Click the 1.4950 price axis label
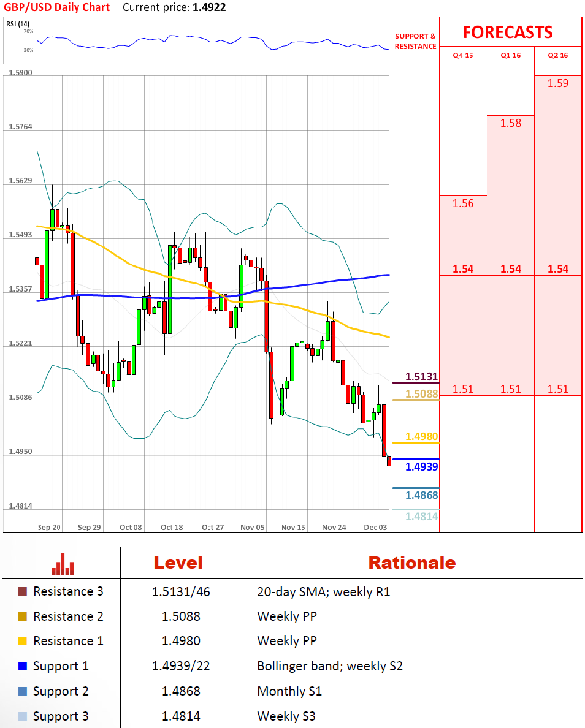This screenshot has height=728, width=585. [20, 452]
